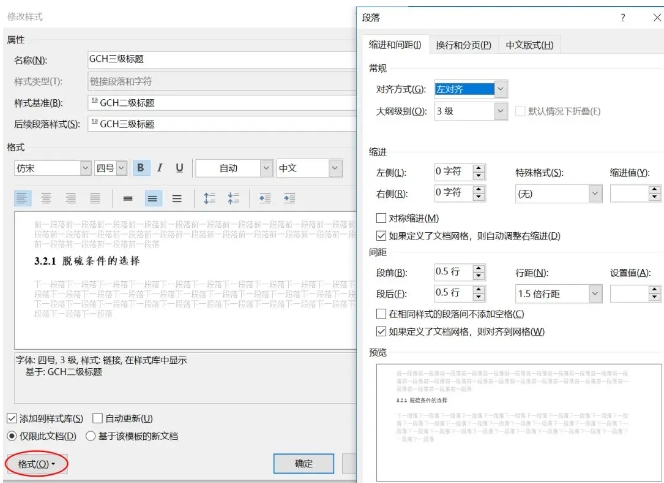Toggle Underline formatting button
The image size is (664, 483).
pos(179,168)
